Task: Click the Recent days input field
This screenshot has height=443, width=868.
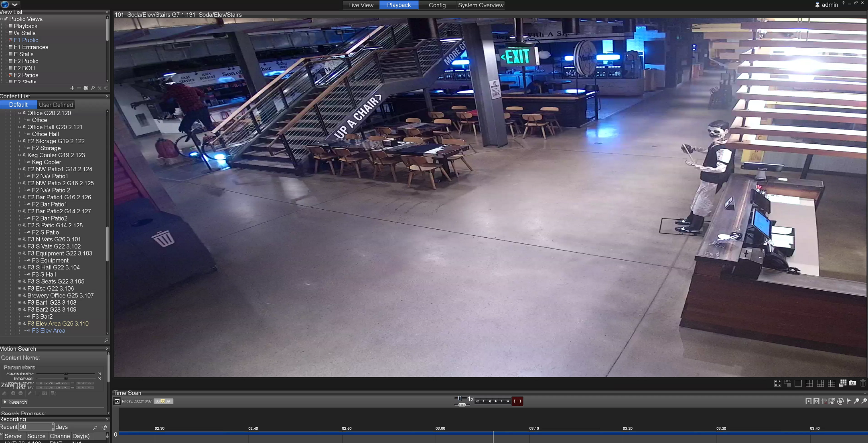Action: coord(36,427)
